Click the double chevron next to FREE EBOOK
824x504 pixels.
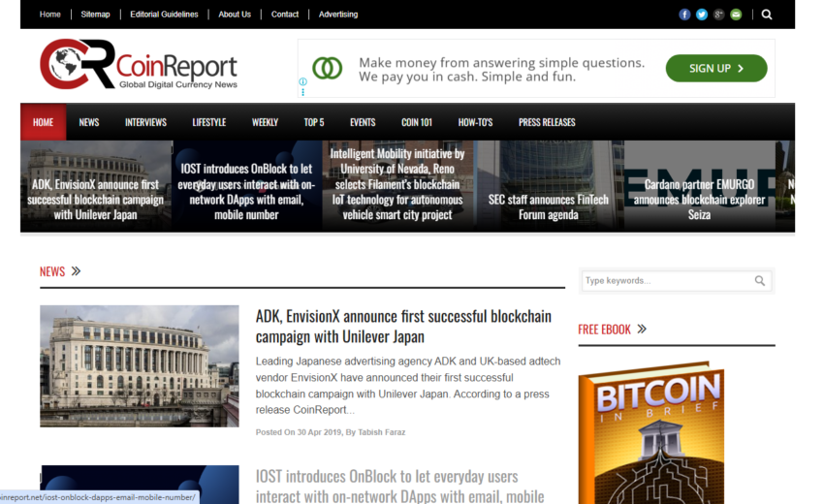[x=642, y=329]
